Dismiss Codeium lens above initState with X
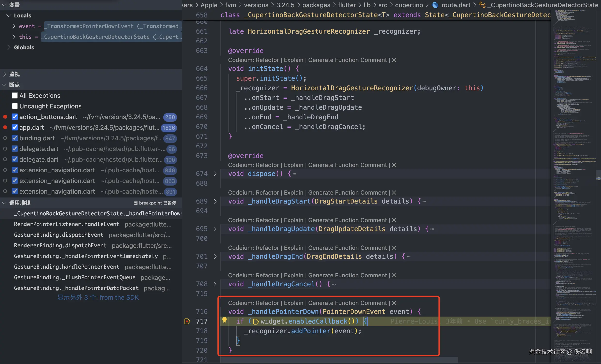The width and height of the screenshot is (601, 364). [394, 60]
